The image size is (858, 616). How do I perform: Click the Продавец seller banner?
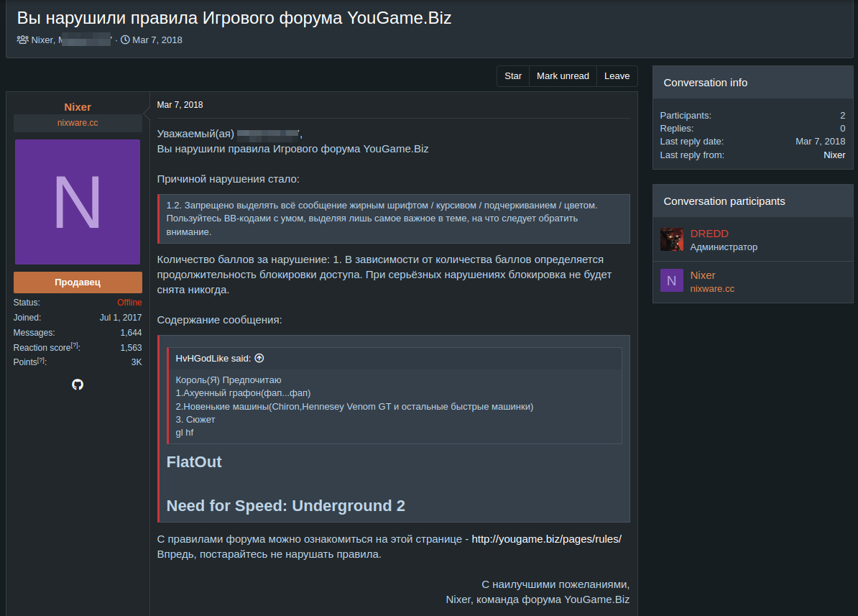(78, 282)
